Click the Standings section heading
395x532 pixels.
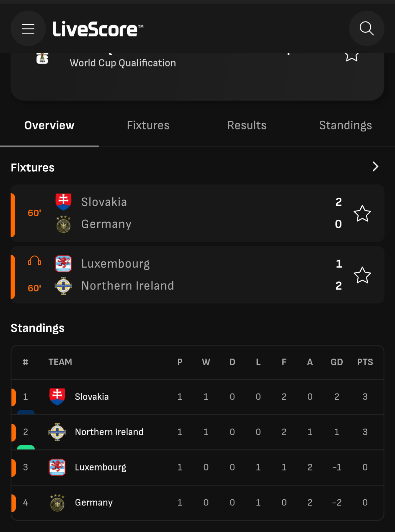pyautogui.click(x=38, y=328)
